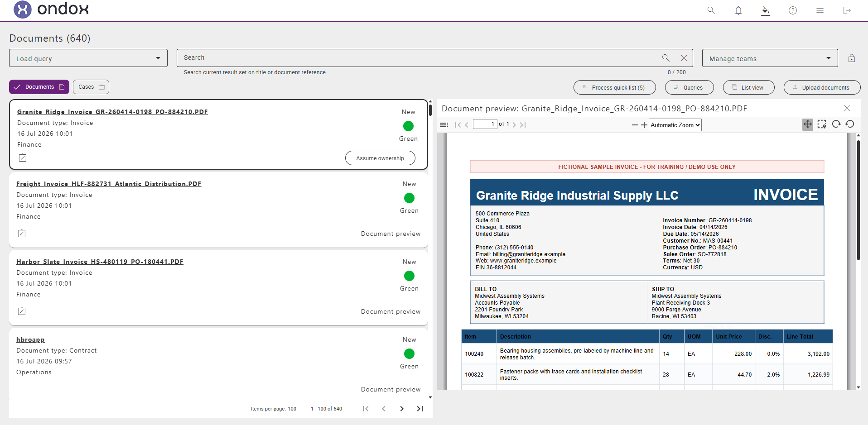Click Upload documents button
This screenshot has height=425, width=868.
[822, 87]
